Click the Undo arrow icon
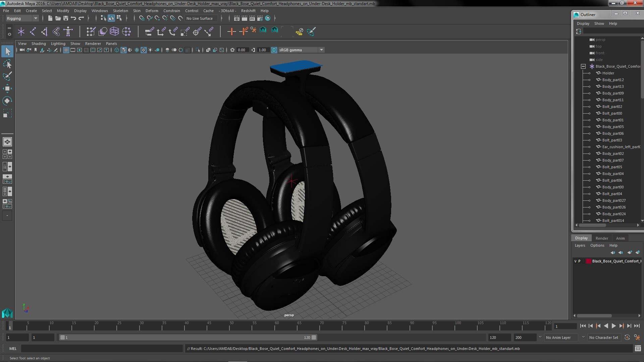The image size is (644, 362). (73, 18)
